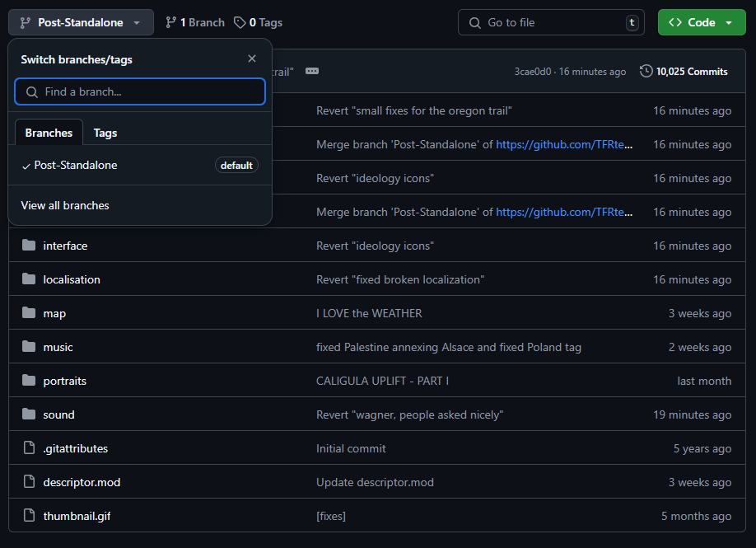This screenshot has width=756, height=548.
Task: Click the tag icon next to 0 Tags
Action: pyautogui.click(x=240, y=23)
